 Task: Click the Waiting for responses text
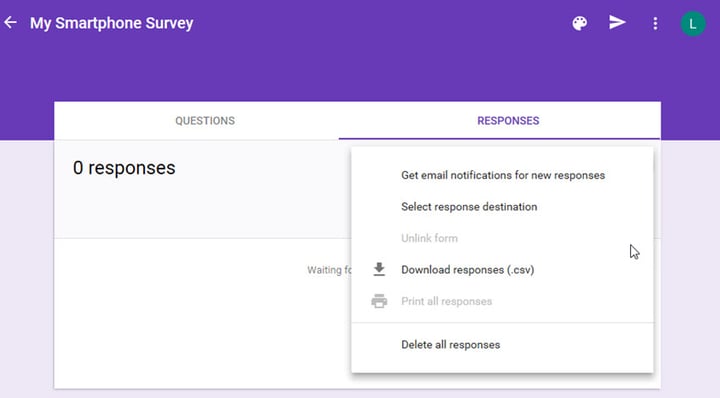coord(329,270)
